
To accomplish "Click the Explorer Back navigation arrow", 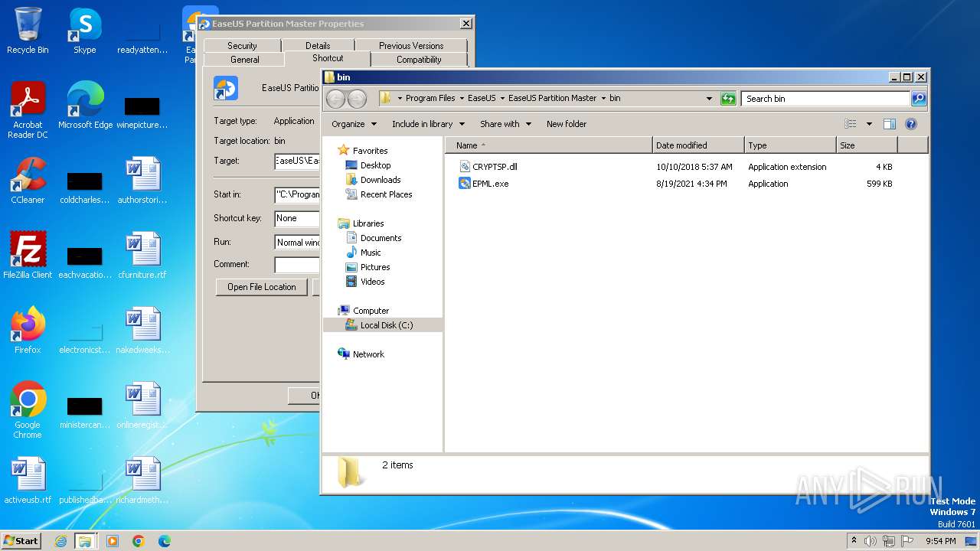I will click(335, 99).
